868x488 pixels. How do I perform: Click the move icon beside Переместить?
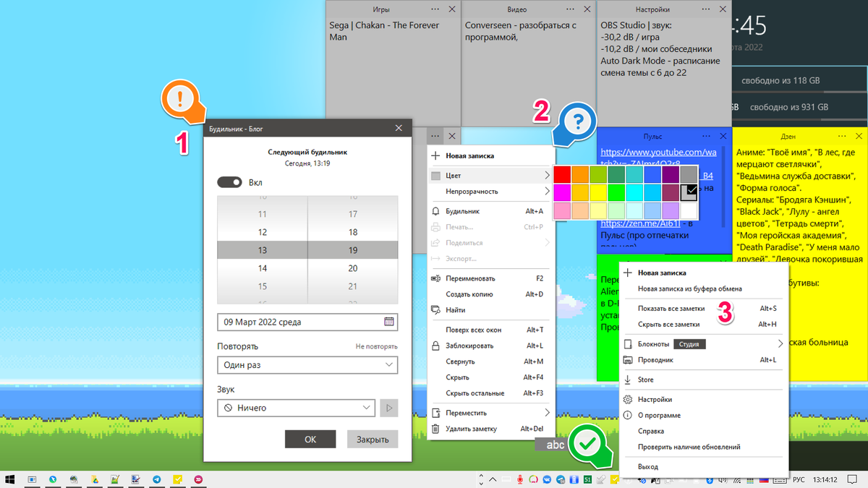coord(435,413)
